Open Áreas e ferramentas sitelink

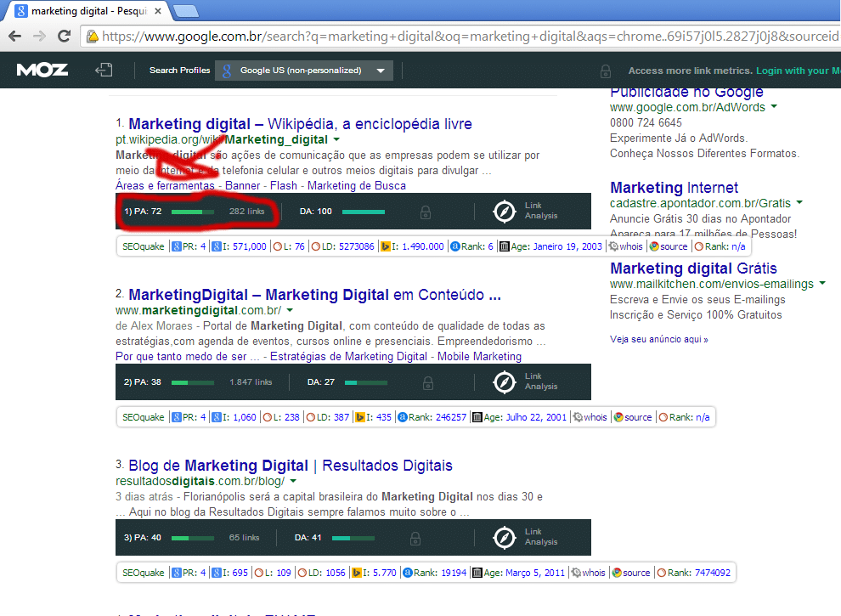click(165, 186)
